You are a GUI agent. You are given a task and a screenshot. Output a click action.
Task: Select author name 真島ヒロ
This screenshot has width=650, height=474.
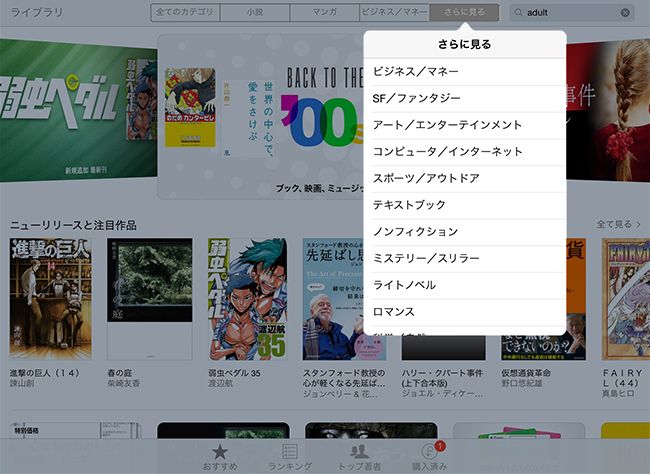pos(618,394)
